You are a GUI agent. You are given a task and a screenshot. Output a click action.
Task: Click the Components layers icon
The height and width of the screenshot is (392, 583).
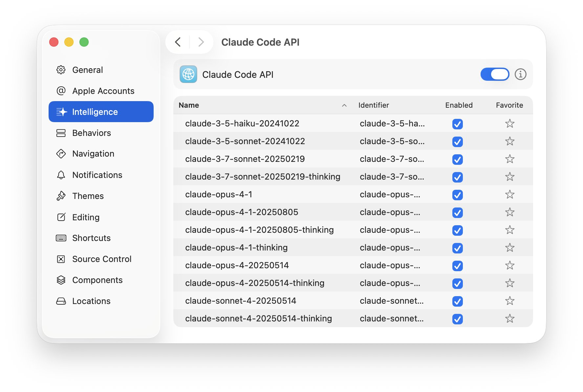coord(61,280)
